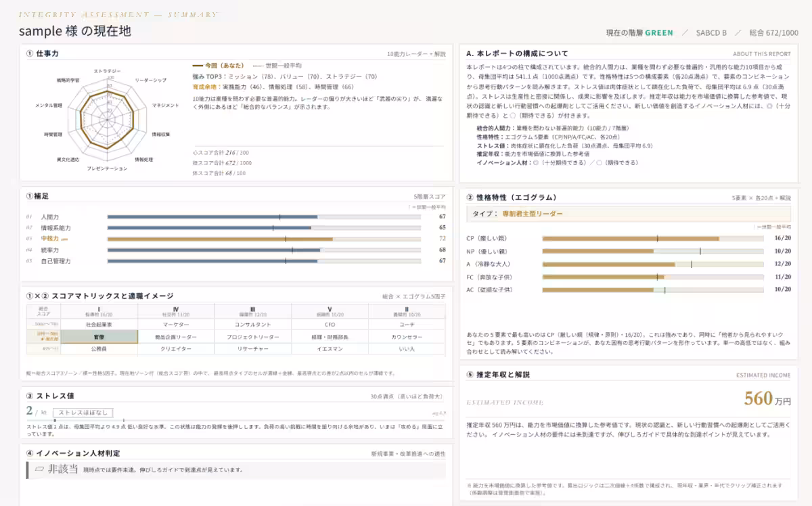Select the highlighted 官僚 matrix cell
Screen dimensions: 812x506
pos(99,336)
